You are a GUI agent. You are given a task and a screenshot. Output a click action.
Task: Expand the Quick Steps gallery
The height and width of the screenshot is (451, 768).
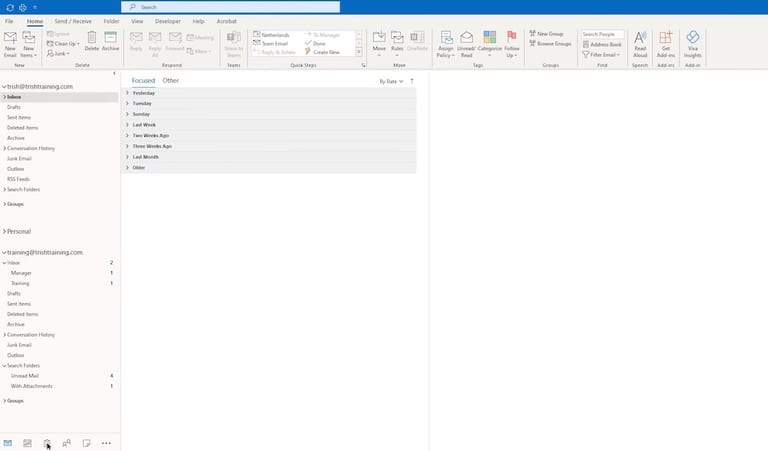pos(359,52)
